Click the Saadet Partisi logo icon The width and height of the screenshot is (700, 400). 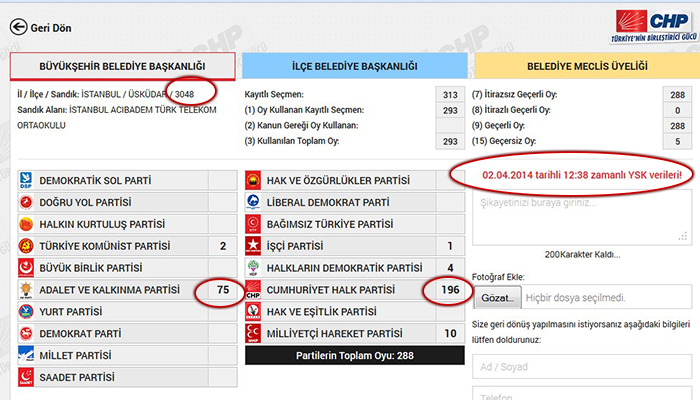(x=28, y=379)
